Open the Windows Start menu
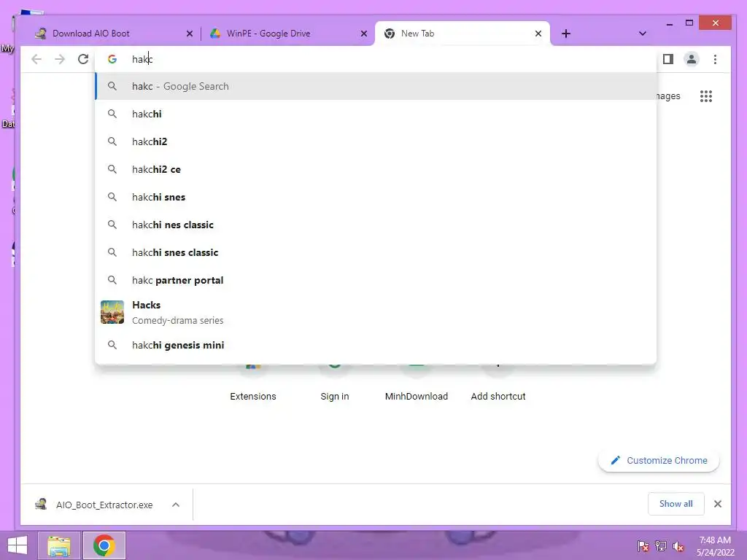 click(18, 545)
